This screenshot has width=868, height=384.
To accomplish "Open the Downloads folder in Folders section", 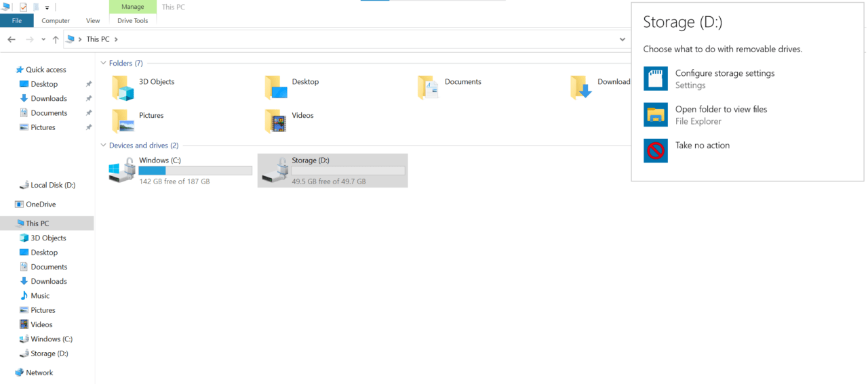I will [582, 87].
